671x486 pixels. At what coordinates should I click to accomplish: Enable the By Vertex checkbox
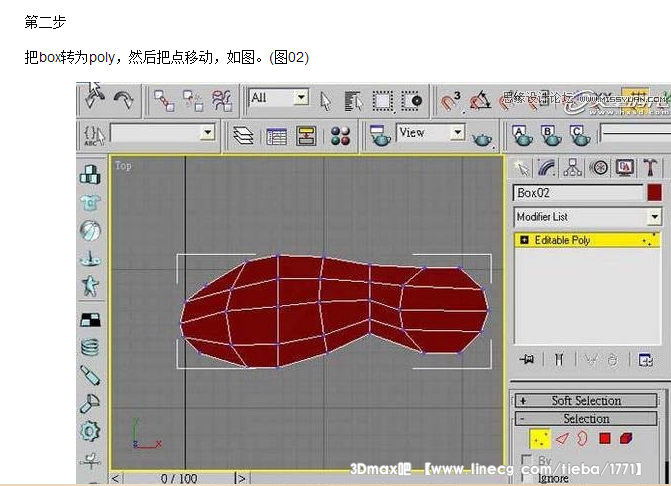pos(527,460)
